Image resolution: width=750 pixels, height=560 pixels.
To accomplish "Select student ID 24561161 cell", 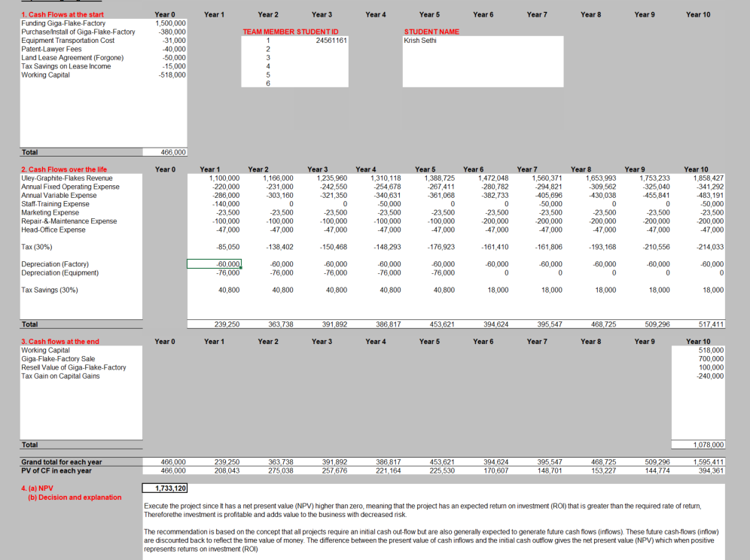I will 331,40.
